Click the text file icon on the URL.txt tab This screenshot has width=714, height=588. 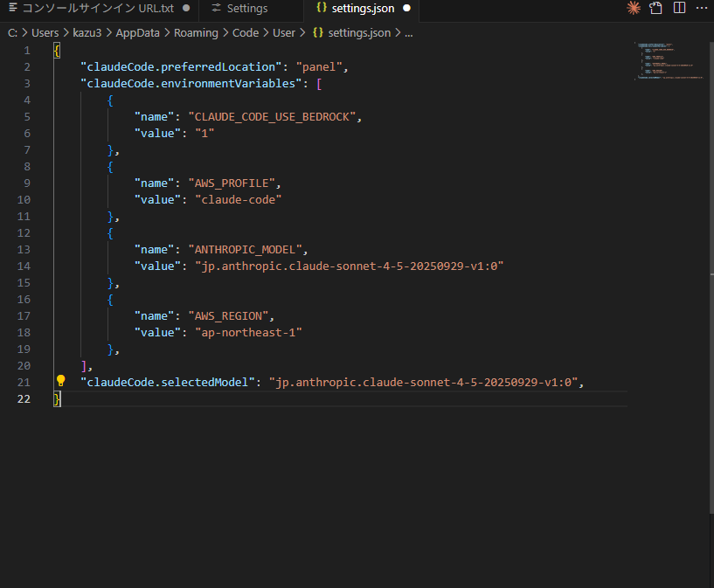pyautogui.click(x=12, y=8)
